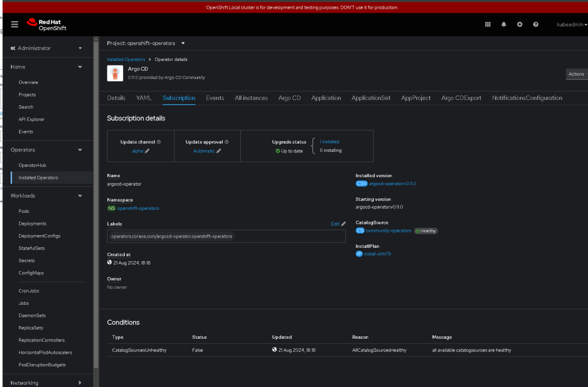Viewport: 588px width, 387px height.
Task: Open the community-operators catalog source link
Action: pos(389,231)
